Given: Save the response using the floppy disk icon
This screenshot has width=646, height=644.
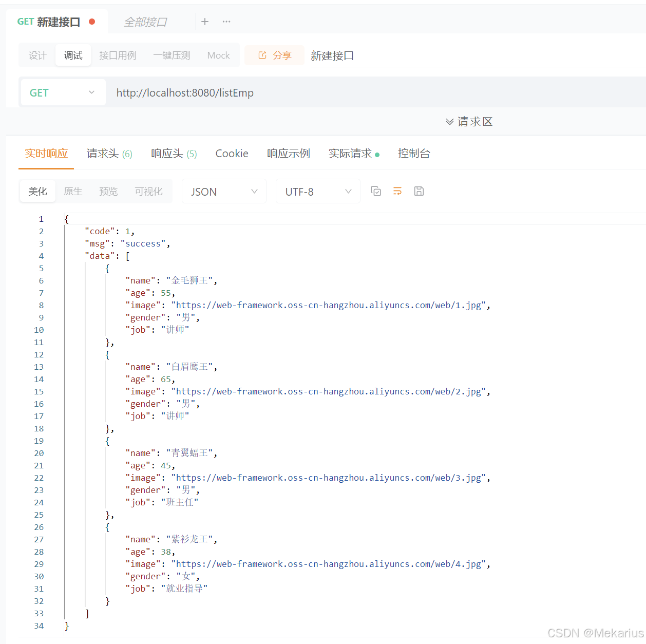Looking at the screenshot, I should 419,191.
